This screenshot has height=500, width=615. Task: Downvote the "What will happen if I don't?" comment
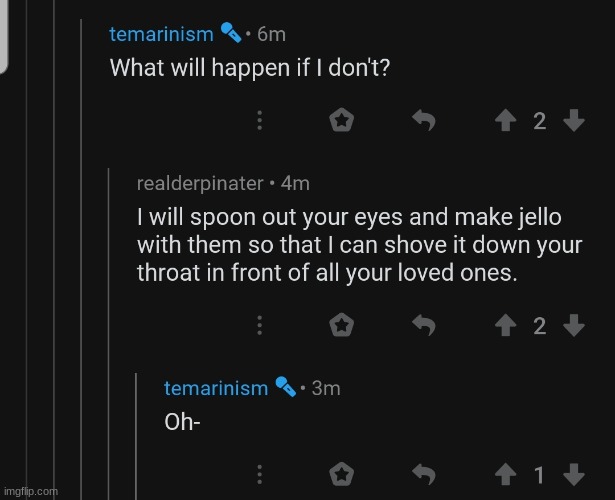(x=574, y=120)
